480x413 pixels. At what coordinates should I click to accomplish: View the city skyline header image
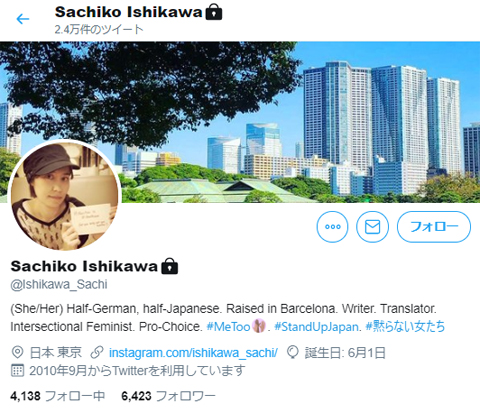pos(240,122)
